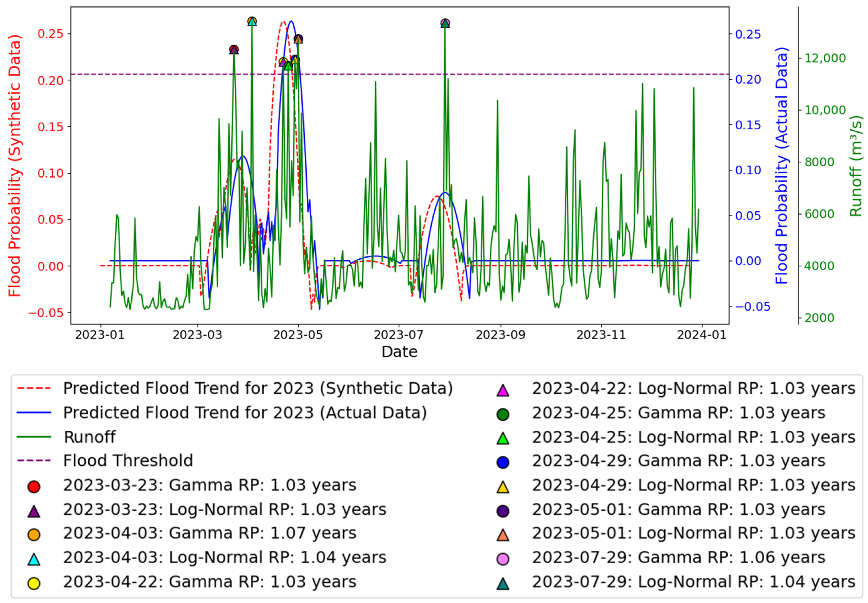Screen dimensions: 868x603
Task: Click the Predicted Flood Trend (Actual Data) legend label
Action: pyautogui.click(x=245, y=412)
